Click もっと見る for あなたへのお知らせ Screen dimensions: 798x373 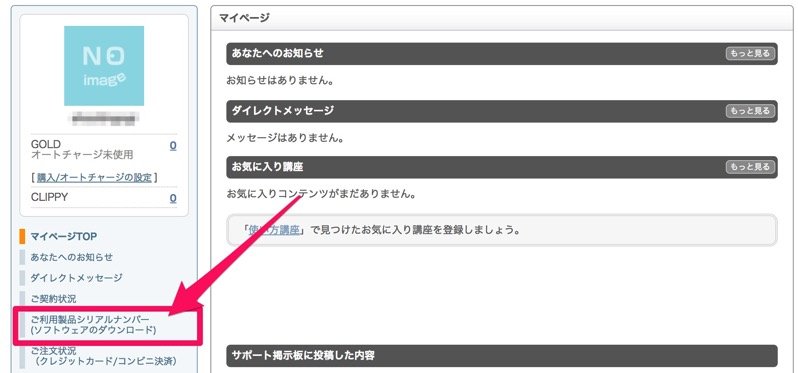[751, 53]
